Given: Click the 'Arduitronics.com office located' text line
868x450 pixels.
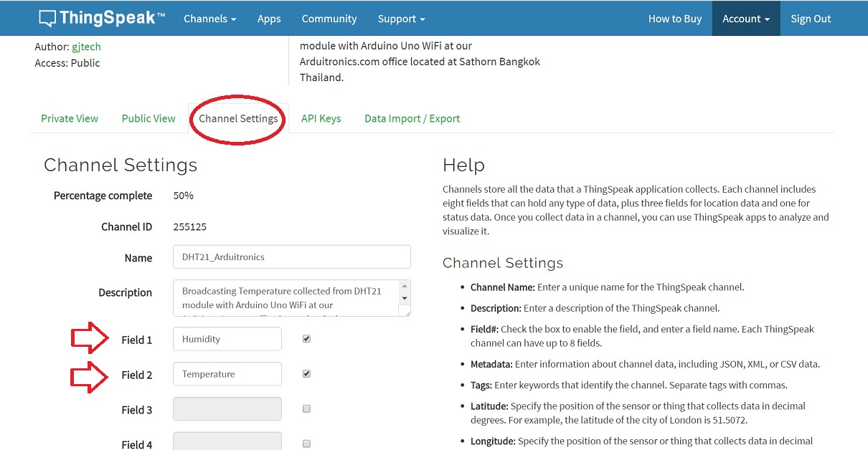Looking at the screenshot, I should tap(420, 62).
